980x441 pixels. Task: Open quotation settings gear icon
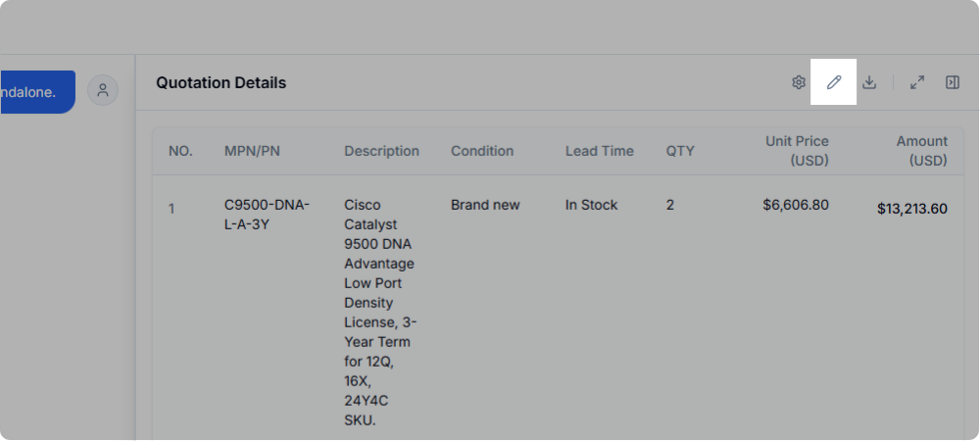pos(799,83)
